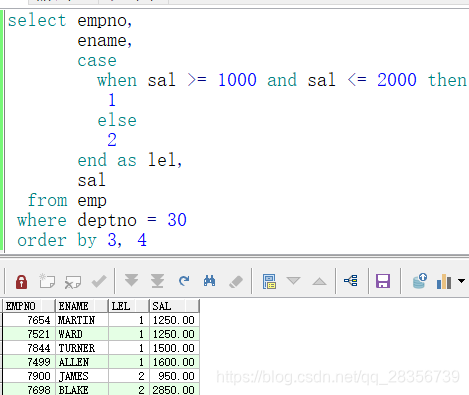Place cursor on 'select' keyword

(x=37, y=20)
